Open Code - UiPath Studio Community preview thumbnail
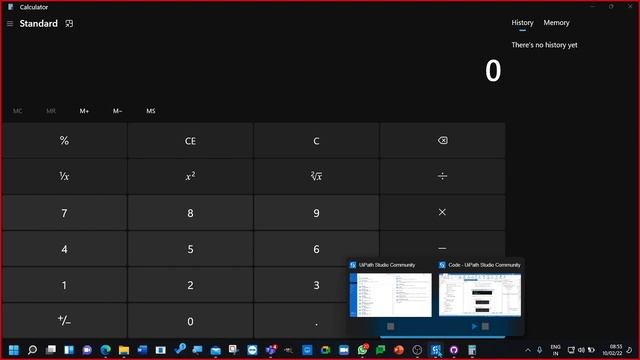The width and height of the screenshot is (640, 360). pos(480,295)
